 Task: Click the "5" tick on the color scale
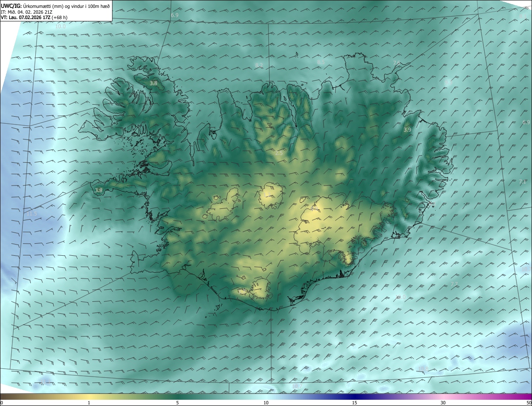(x=177, y=403)
